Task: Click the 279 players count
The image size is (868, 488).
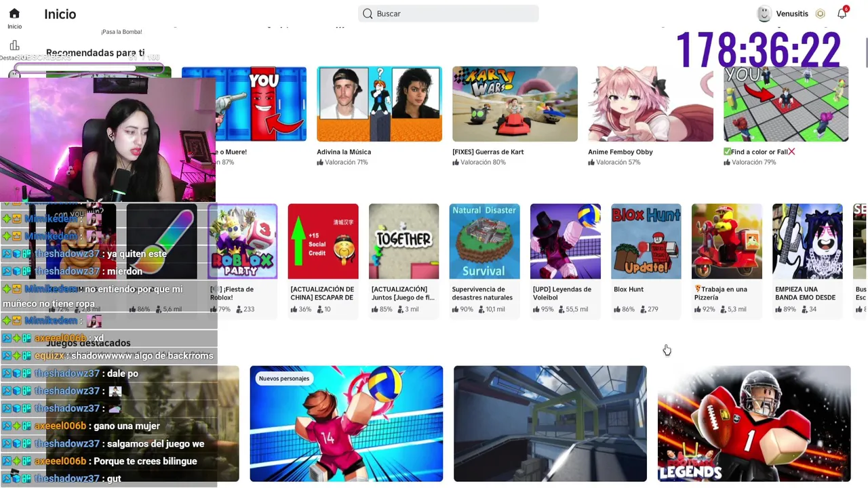Action: 649,309
